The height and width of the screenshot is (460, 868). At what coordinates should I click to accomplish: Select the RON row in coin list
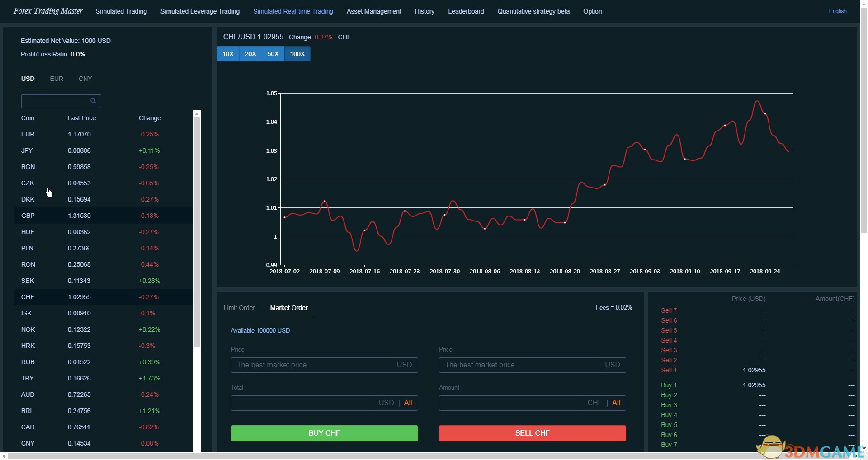tap(103, 264)
